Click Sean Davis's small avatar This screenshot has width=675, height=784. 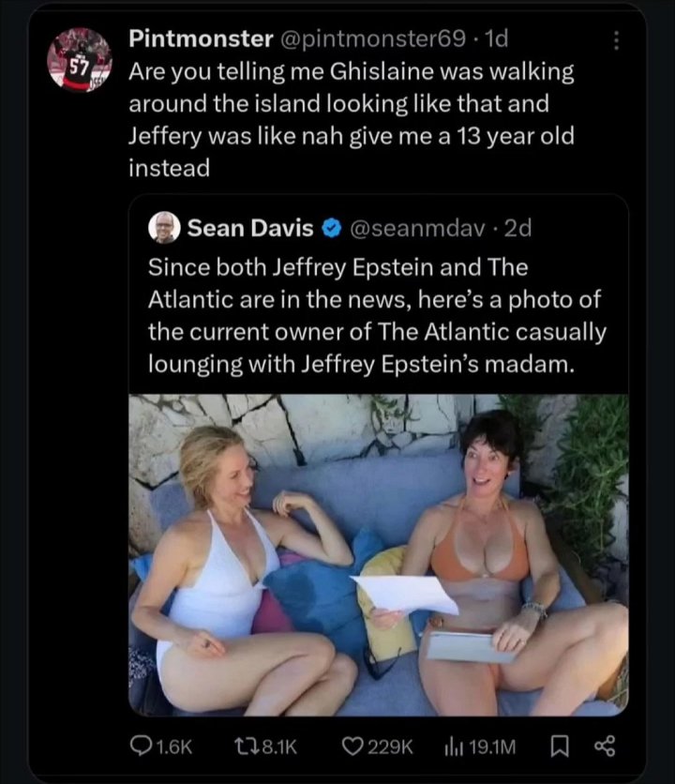pos(164,228)
